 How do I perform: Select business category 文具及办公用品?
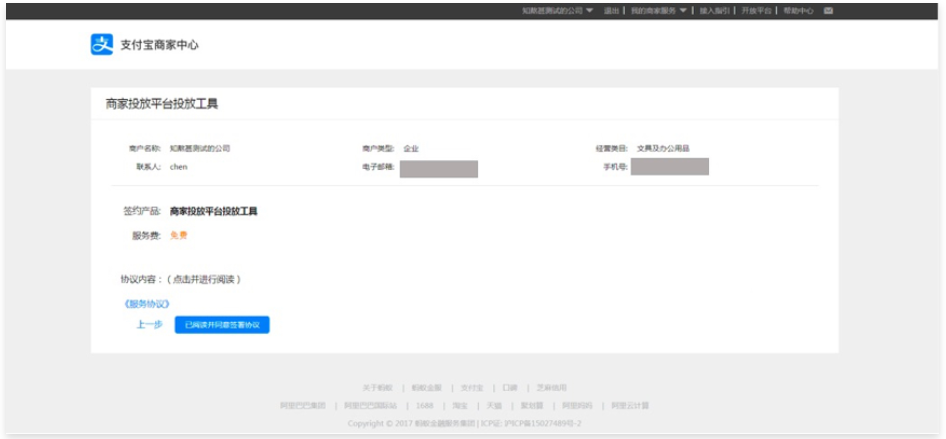[663, 148]
